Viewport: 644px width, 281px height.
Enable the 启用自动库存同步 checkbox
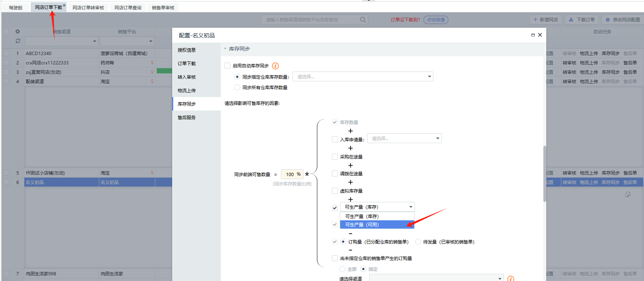pos(228,66)
